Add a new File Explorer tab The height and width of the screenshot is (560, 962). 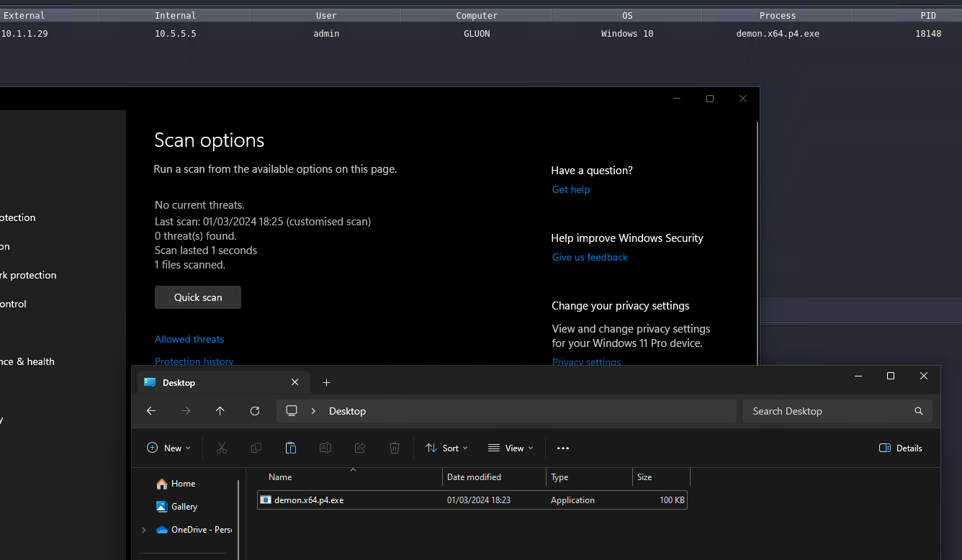[x=326, y=382]
